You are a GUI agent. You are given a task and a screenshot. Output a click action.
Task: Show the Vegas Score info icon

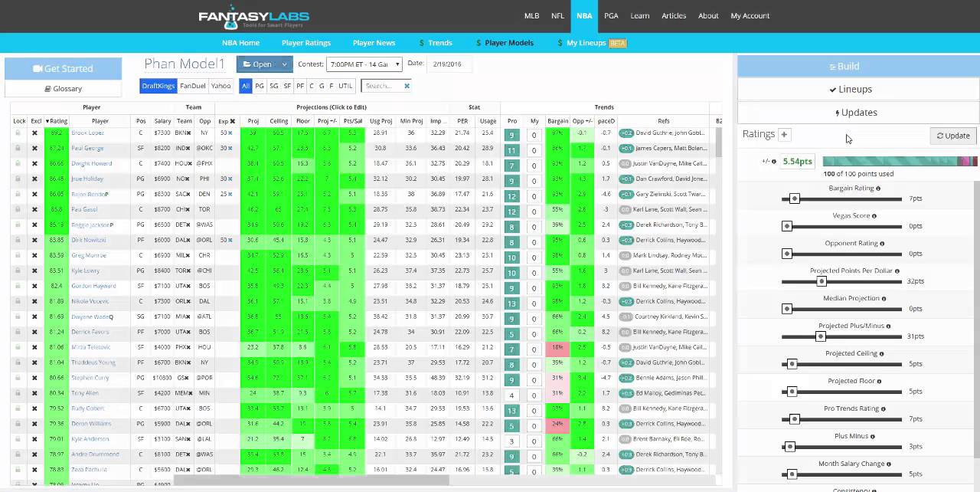click(x=874, y=216)
